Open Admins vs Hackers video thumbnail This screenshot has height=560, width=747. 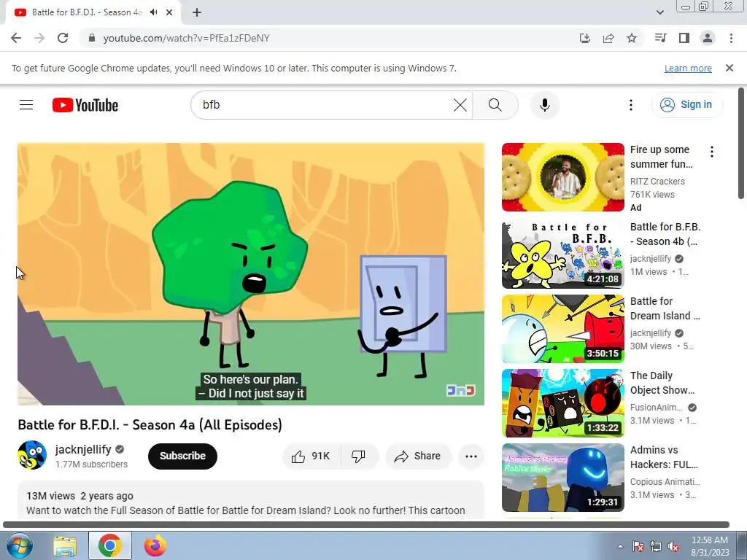562,478
